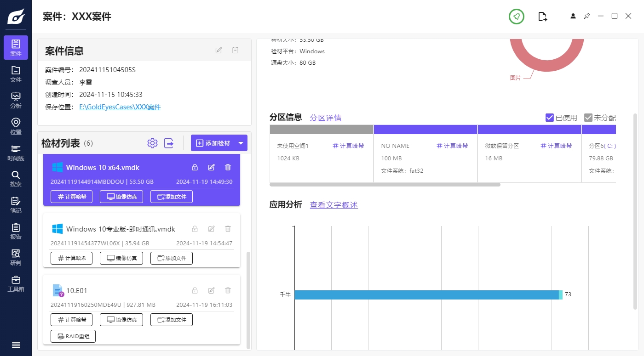Click 计算哈希 for 10.E01

click(x=71, y=319)
